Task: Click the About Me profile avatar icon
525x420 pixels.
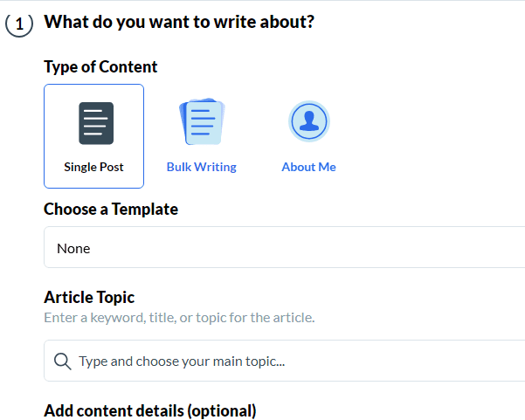Action: click(x=308, y=122)
